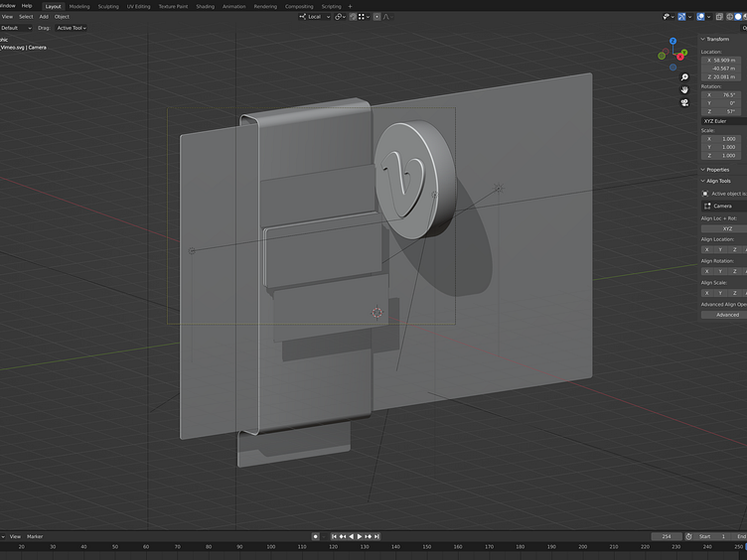Image resolution: width=747 pixels, height=560 pixels.
Task: Click the add workspace plus icon
Action: coord(350,6)
